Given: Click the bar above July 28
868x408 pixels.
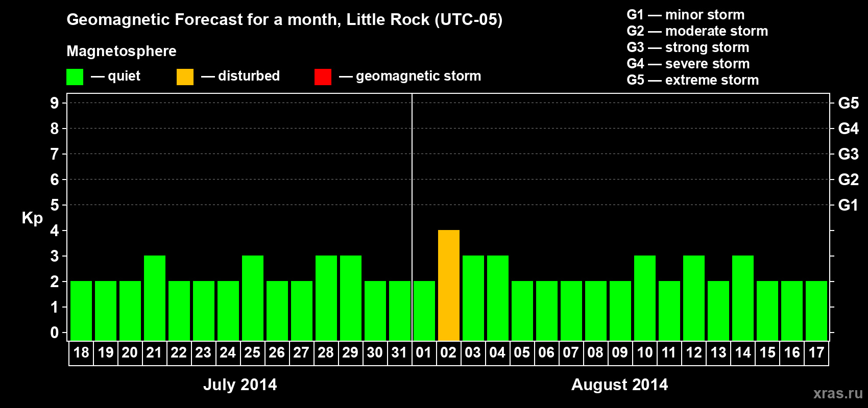Looking at the screenshot, I should point(326,298).
